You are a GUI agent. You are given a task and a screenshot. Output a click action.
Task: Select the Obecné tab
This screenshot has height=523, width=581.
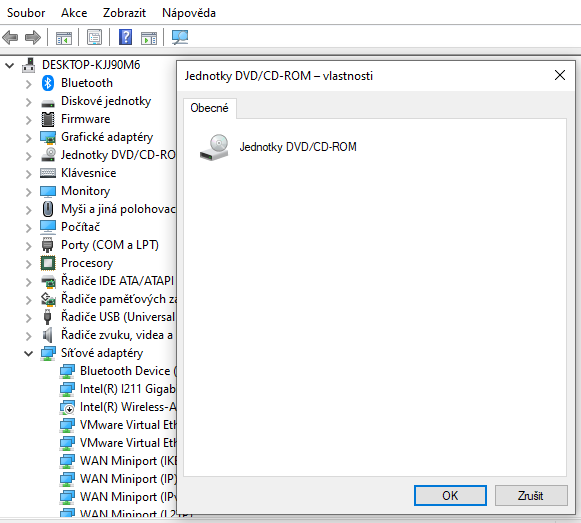[209, 108]
